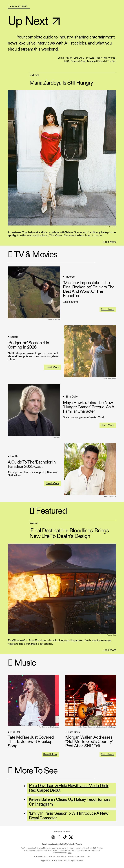Open Kelsea Ballerini Halsey feud link

[x=70, y=802]
